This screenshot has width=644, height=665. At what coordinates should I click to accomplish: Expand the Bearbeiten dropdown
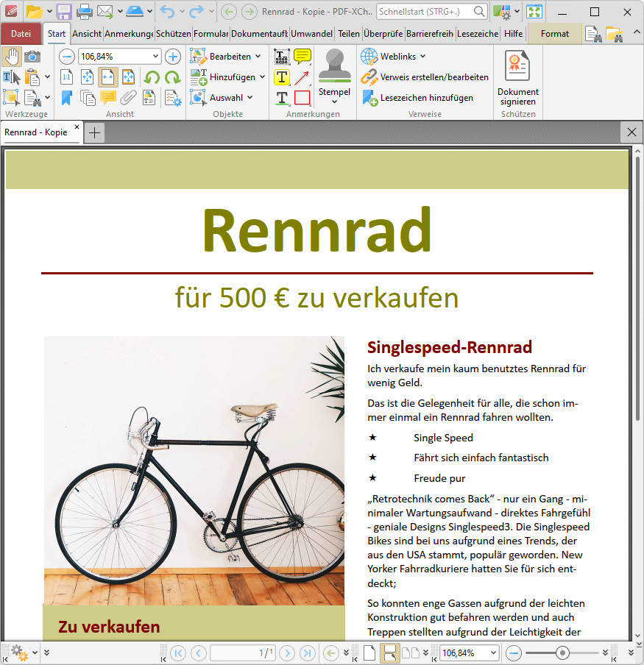258,57
